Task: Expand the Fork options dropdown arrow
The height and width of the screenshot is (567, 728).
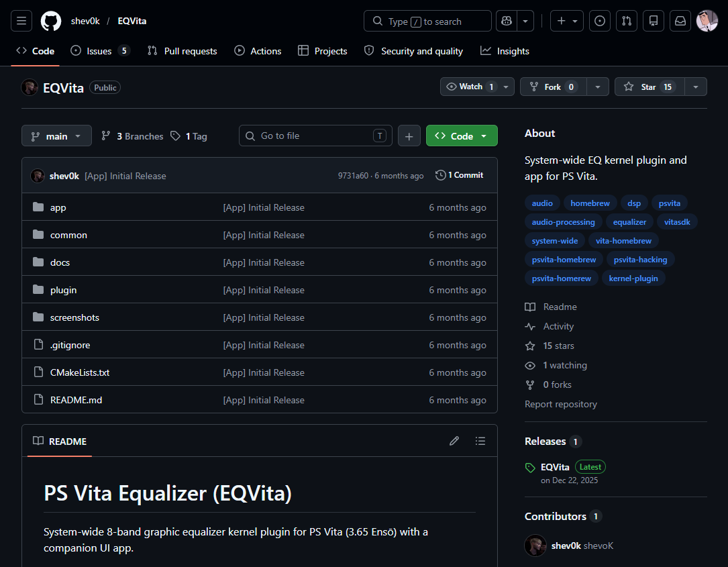Action: pos(598,87)
